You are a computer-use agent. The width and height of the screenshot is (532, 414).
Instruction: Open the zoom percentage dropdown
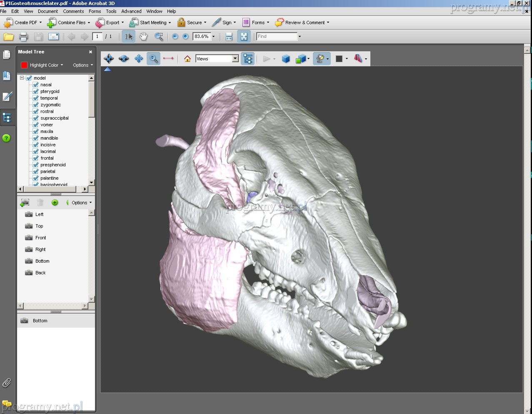click(213, 37)
